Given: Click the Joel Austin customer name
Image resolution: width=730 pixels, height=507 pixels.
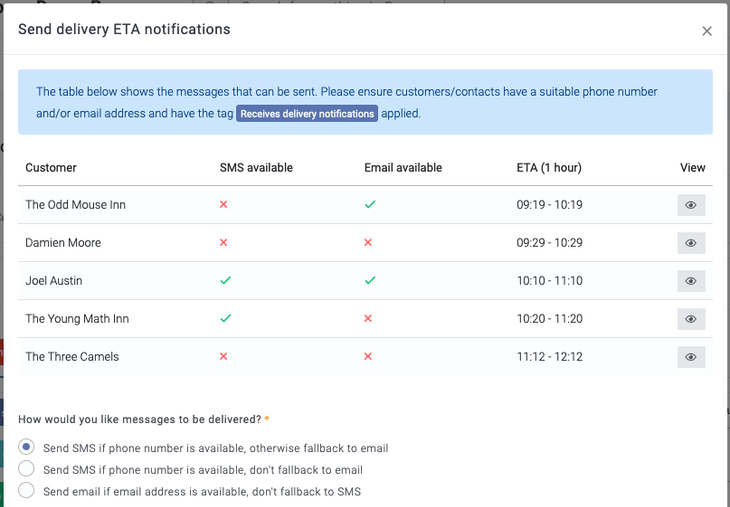Looking at the screenshot, I should (x=54, y=281).
